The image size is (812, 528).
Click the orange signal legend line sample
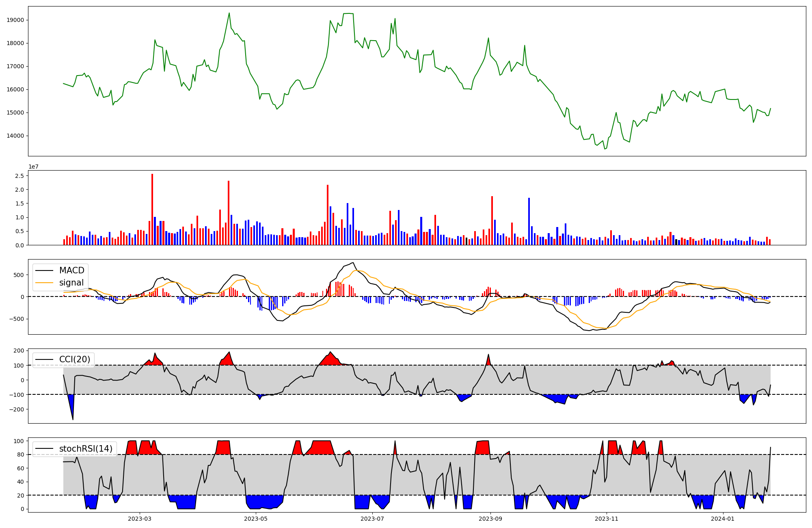44,283
